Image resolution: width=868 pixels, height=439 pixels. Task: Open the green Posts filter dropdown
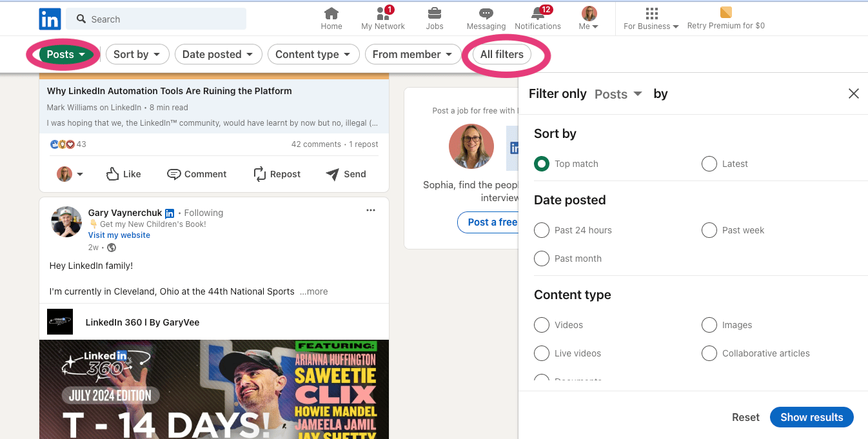click(x=66, y=55)
